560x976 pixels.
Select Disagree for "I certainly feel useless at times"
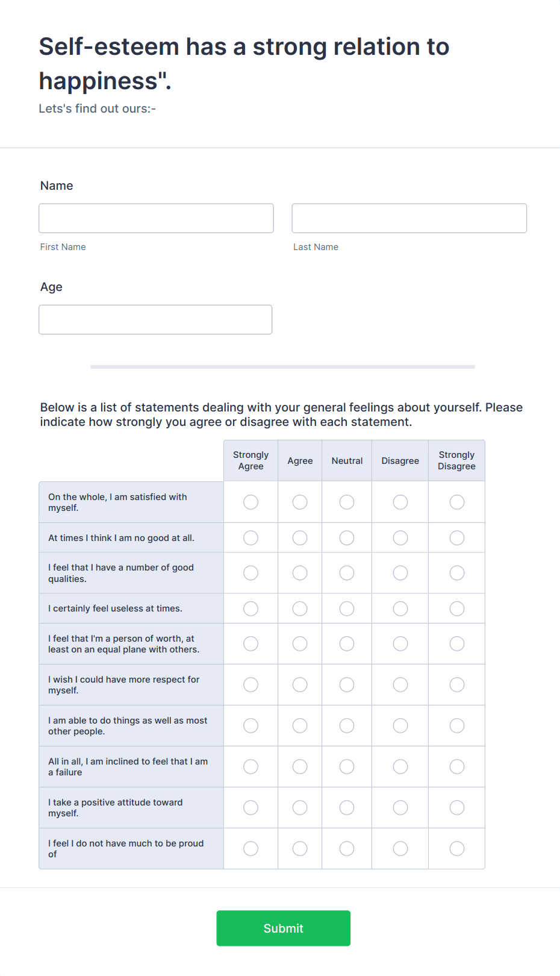click(x=400, y=608)
